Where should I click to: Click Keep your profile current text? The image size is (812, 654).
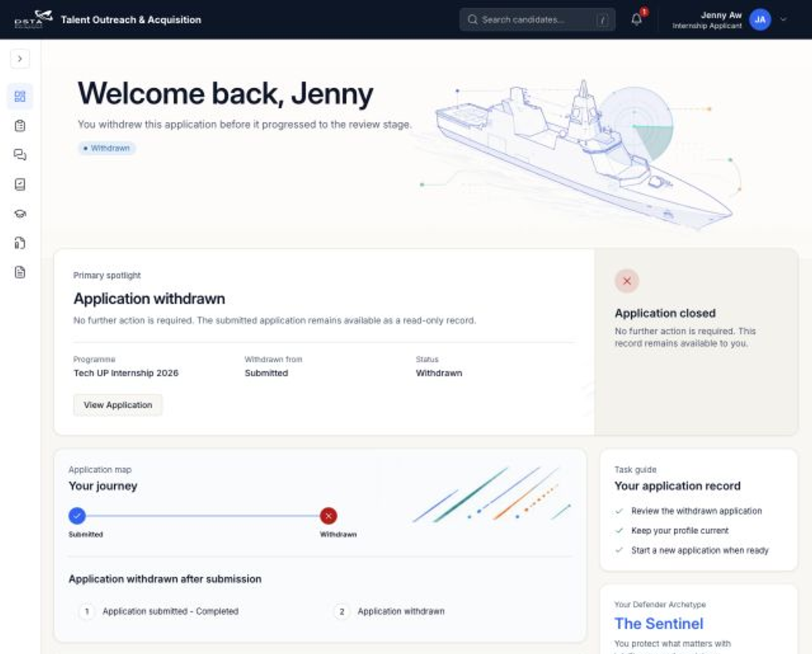680,531
